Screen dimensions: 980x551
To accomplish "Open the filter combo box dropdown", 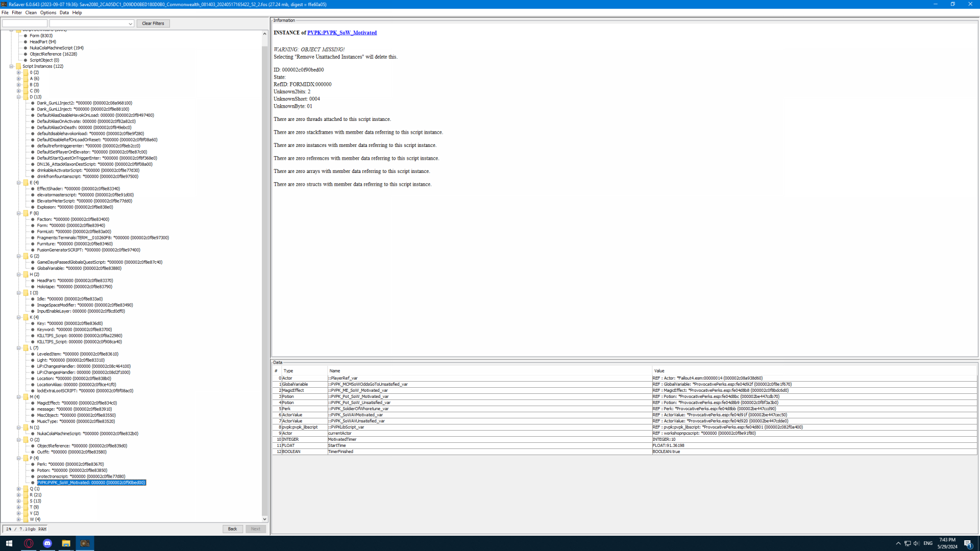I will [x=130, y=23].
